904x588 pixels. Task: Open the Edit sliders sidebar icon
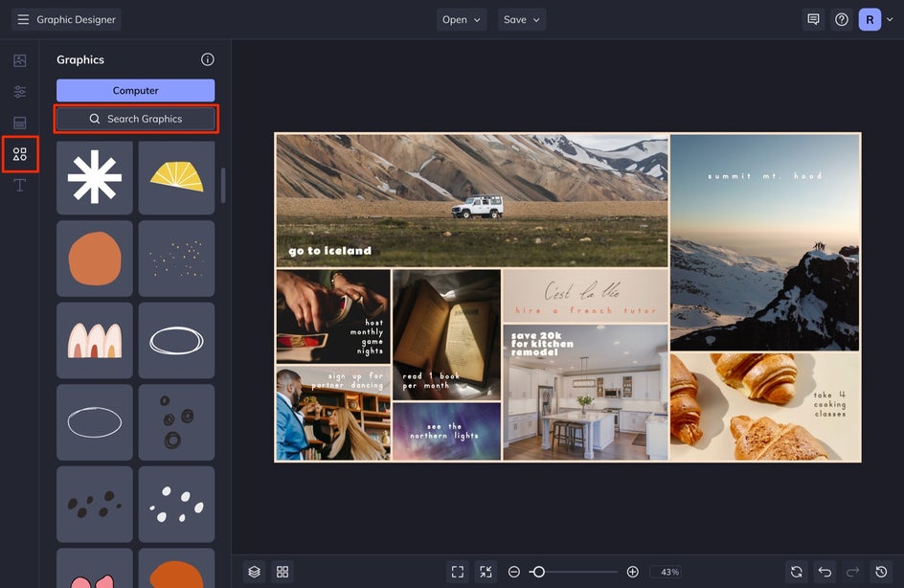(19, 92)
